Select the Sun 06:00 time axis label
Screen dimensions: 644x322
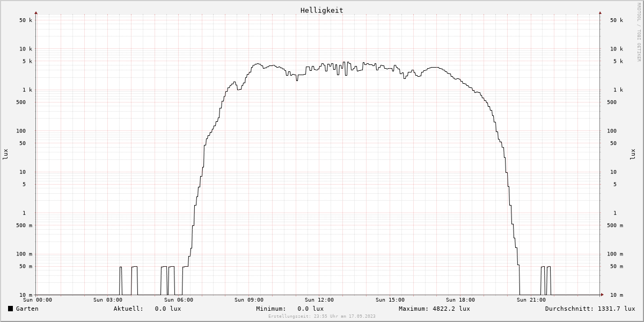tap(179, 300)
